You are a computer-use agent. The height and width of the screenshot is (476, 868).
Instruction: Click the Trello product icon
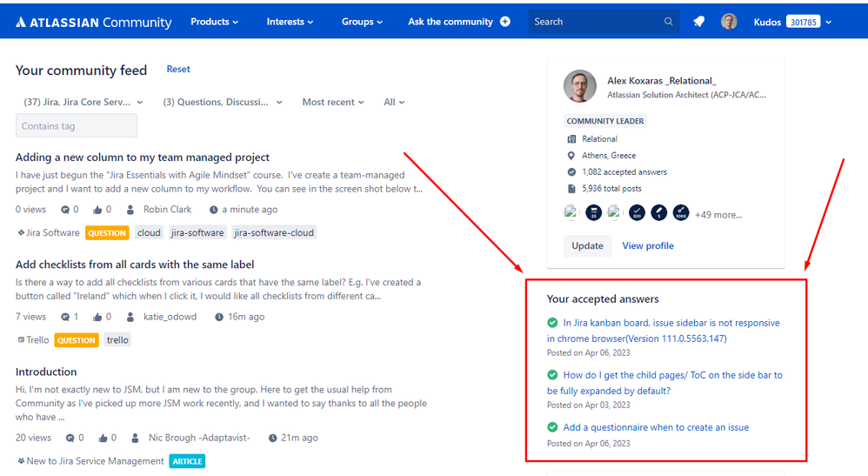click(21, 339)
